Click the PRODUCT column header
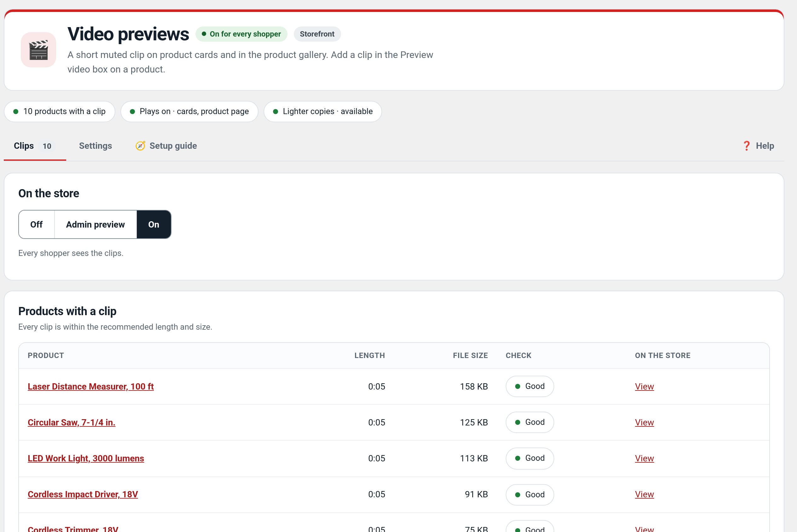797x532 pixels. click(x=46, y=356)
